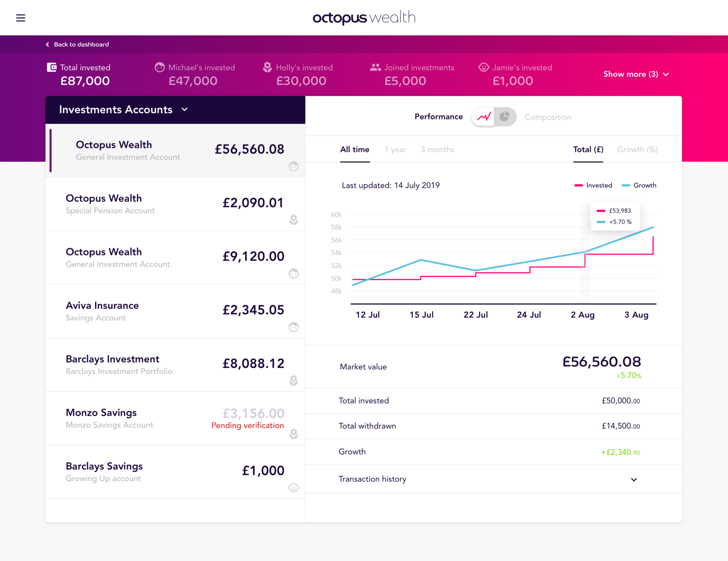
Task: Select Monzo Savings Account
Action: pos(175,418)
